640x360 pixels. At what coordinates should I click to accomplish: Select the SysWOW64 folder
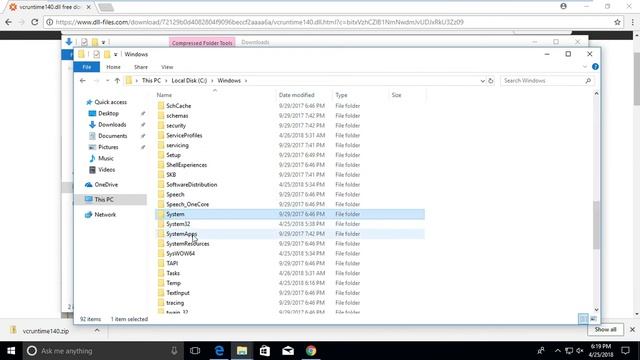coord(180,253)
